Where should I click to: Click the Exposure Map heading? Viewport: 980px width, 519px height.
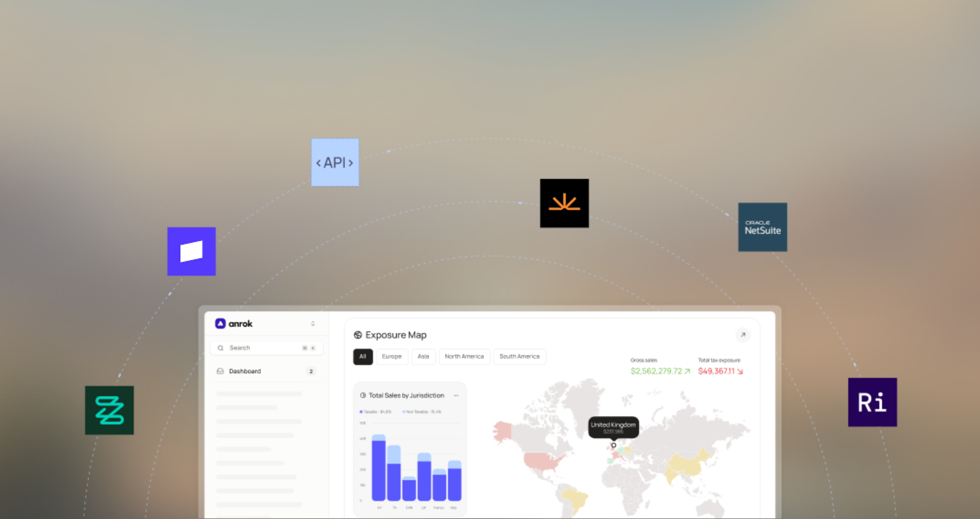396,335
